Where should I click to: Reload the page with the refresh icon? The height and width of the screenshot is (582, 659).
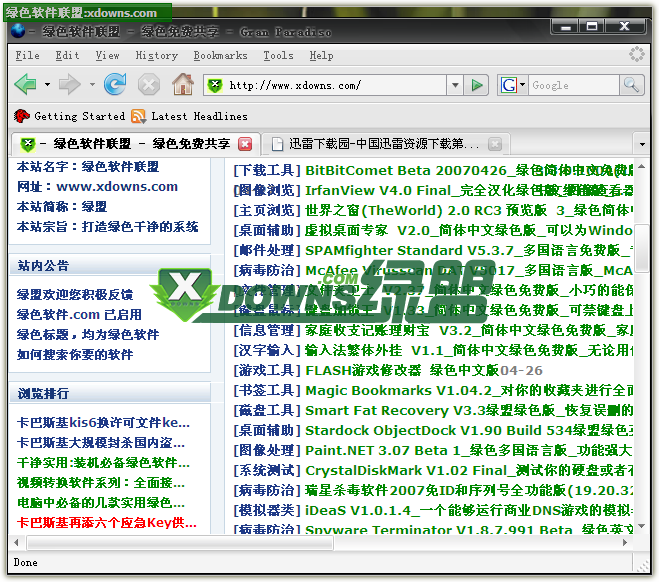pos(115,84)
